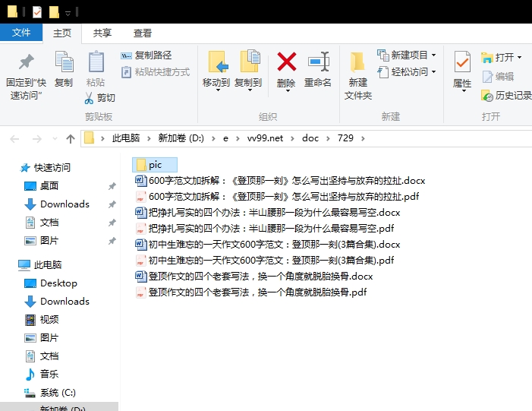This screenshot has width=532, height=411.
Task: Click 新加卷 (D:) breadcrumb in address bar
Action: coord(181,138)
